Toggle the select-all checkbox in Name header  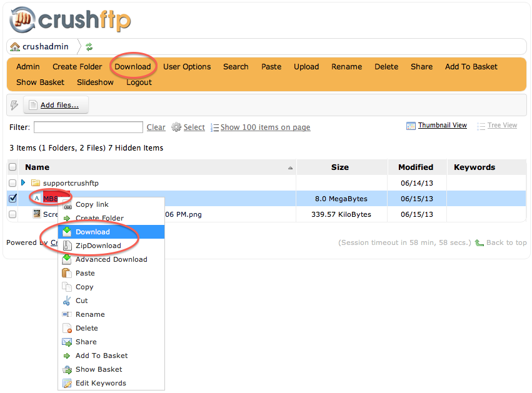pyautogui.click(x=13, y=167)
